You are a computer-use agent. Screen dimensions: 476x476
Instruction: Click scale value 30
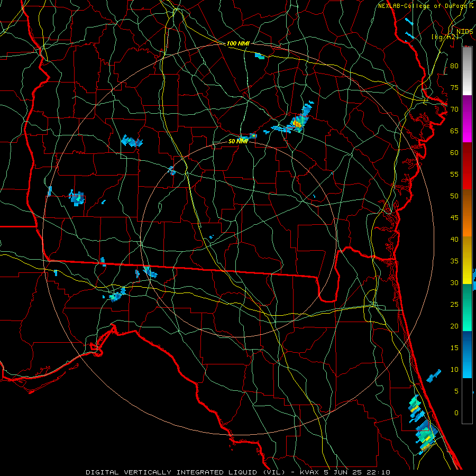(x=454, y=282)
